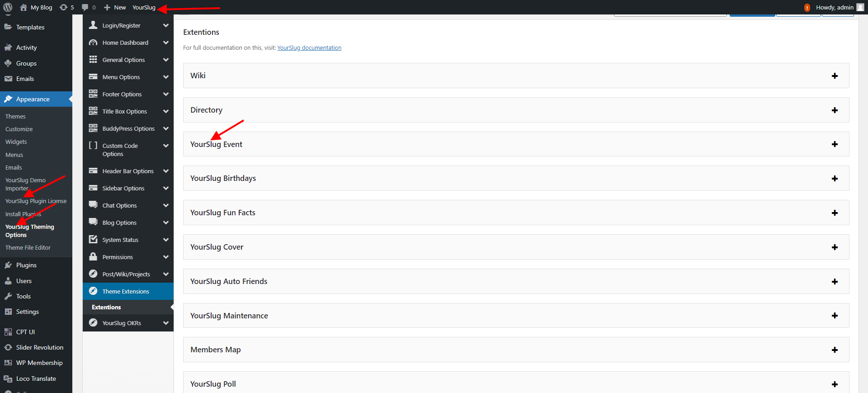Click the orange notification alert icon

(x=807, y=8)
